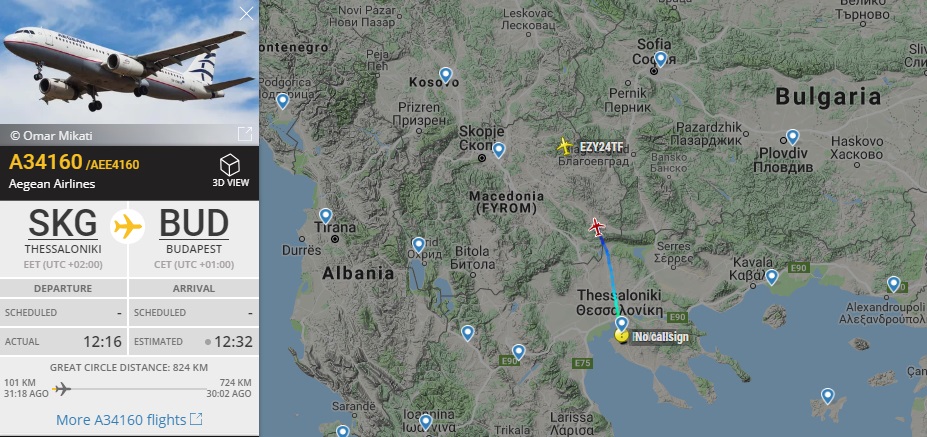Select the No callsign aircraft label
The height and width of the screenshot is (437, 927).
click(661, 337)
